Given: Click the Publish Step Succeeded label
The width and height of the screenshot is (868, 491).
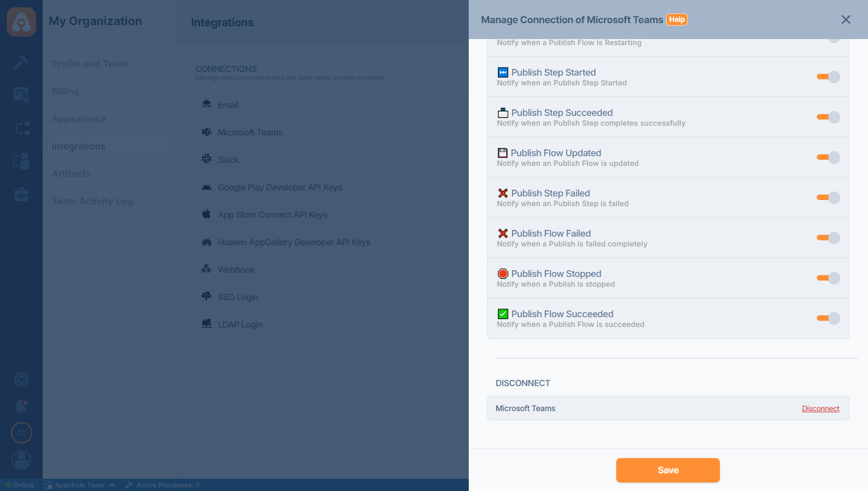Looking at the screenshot, I should coord(562,113).
